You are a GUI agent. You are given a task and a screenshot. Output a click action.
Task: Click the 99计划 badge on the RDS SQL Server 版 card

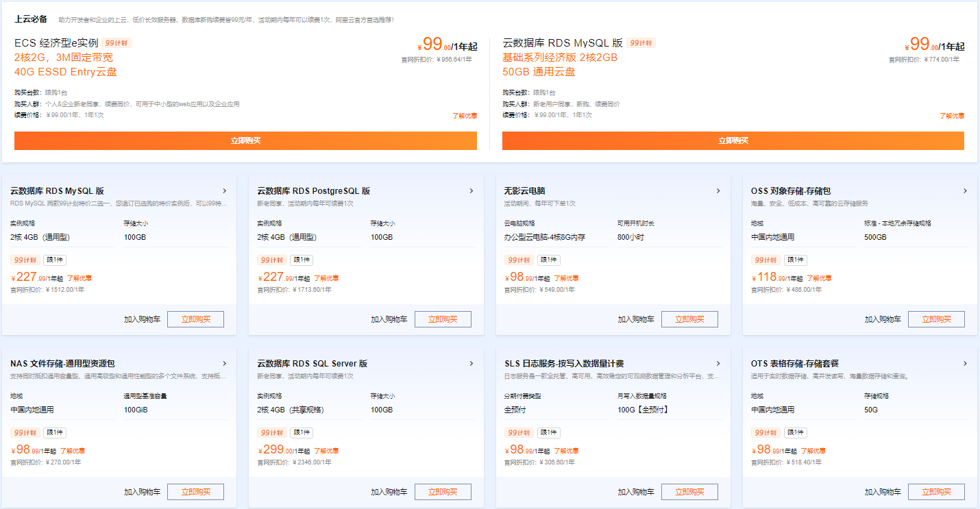[272, 433]
